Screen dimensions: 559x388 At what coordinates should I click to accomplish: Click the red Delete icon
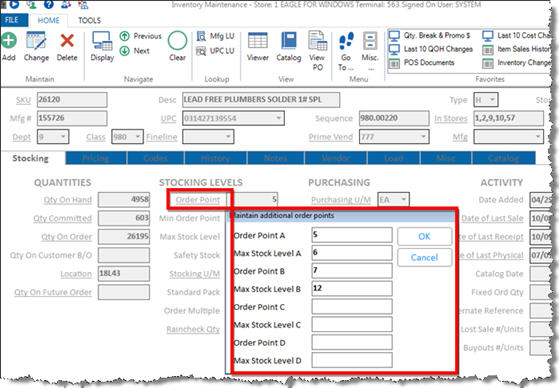pyautogui.click(x=67, y=40)
